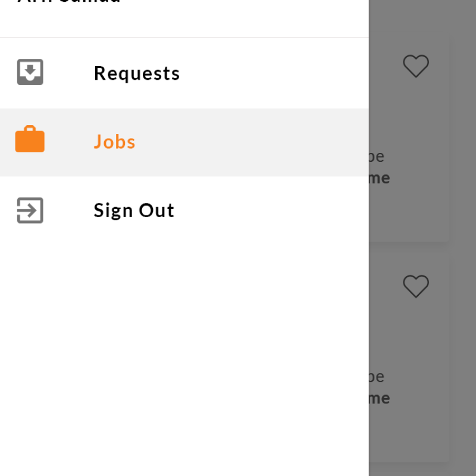Tap the user name at the drawer top
This screenshot has width=476, height=476.
click(x=69, y=2)
